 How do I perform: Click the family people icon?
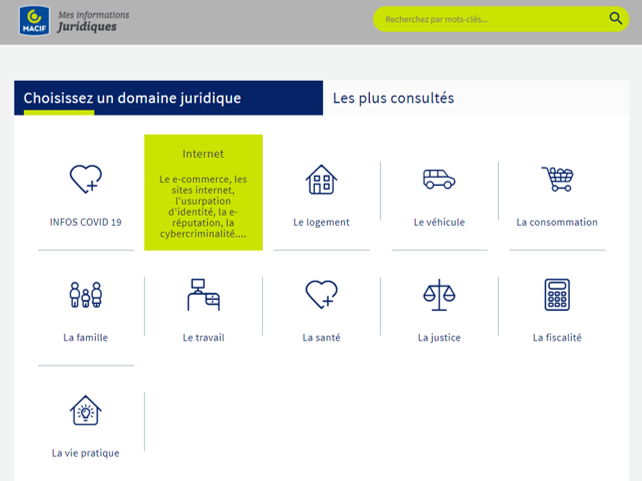[86, 295]
